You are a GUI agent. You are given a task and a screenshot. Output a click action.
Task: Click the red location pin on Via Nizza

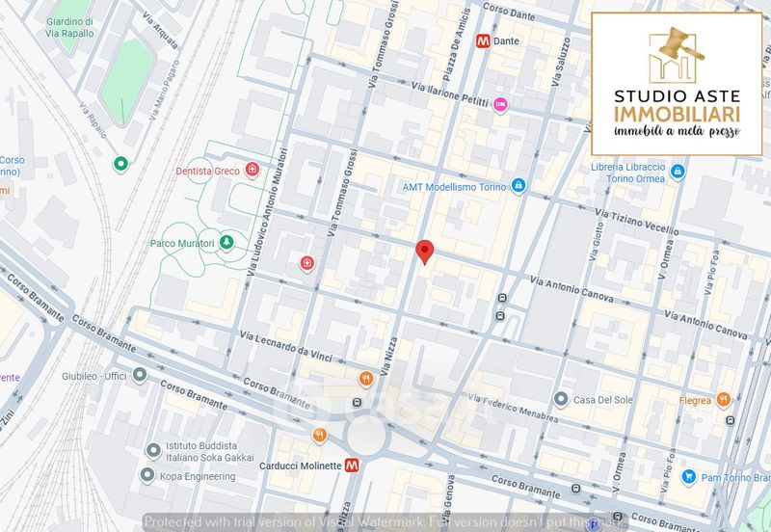tap(424, 253)
